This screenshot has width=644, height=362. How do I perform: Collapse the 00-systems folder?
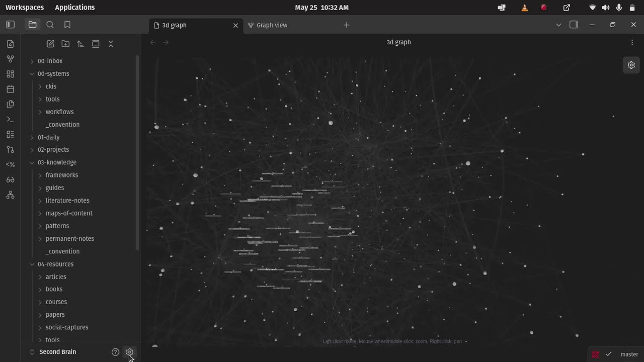pos(32,74)
